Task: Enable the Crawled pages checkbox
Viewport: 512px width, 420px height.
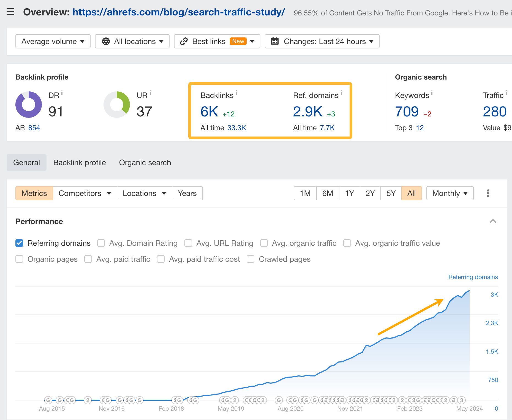Action: tap(250, 259)
